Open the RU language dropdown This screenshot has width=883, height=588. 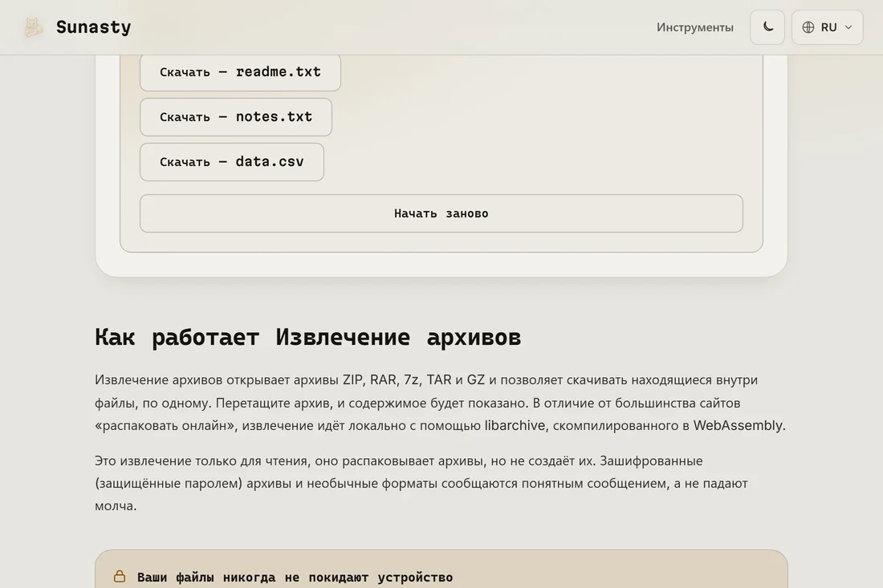tap(828, 27)
